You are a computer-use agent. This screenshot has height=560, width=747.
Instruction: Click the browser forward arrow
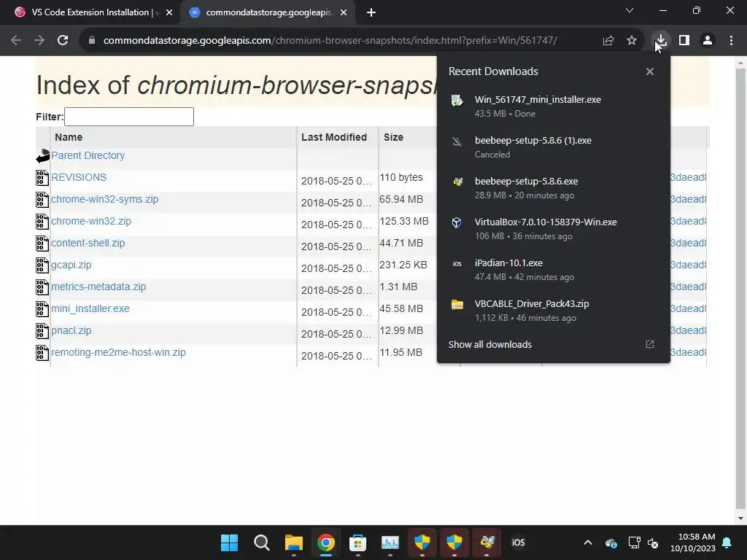pyautogui.click(x=39, y=41)
